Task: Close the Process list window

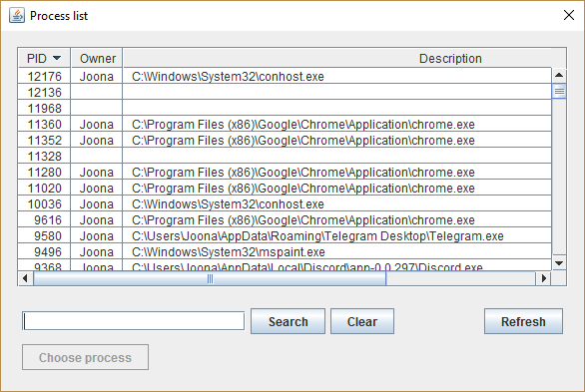Action: [569, 15]
